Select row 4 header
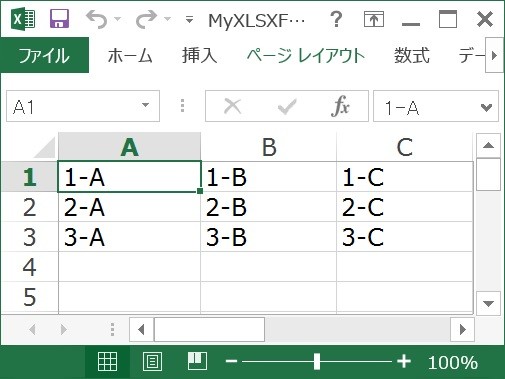 [29, 267]
